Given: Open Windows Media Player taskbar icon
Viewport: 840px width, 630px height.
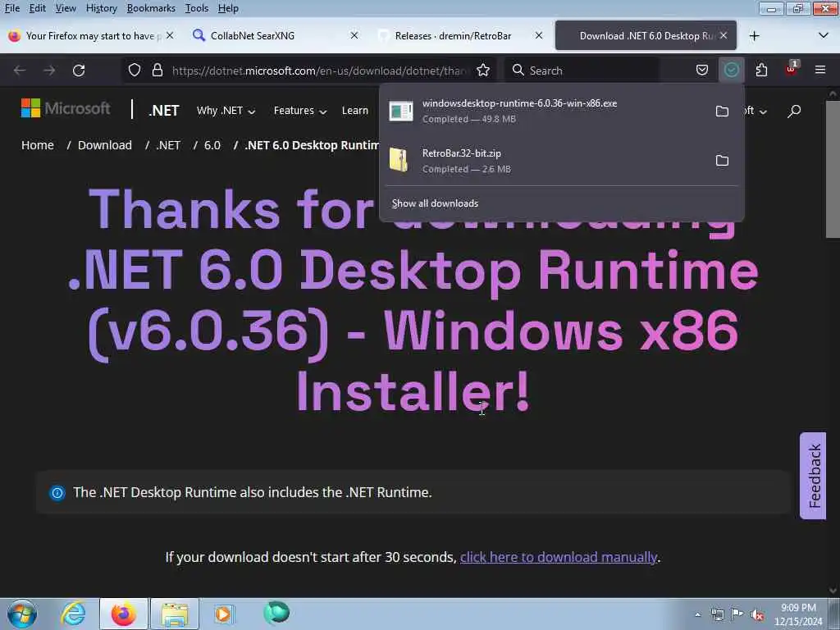Looking at the screenshot, I should [x=224, y=614].
